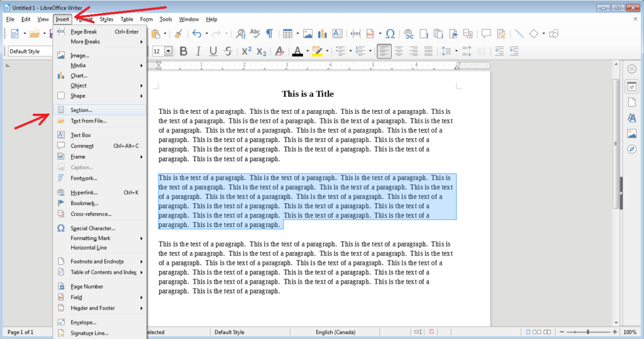Expand the Footnote and Endnote submenu
This screenshot has height=339, width=644.
pos(97,261)
